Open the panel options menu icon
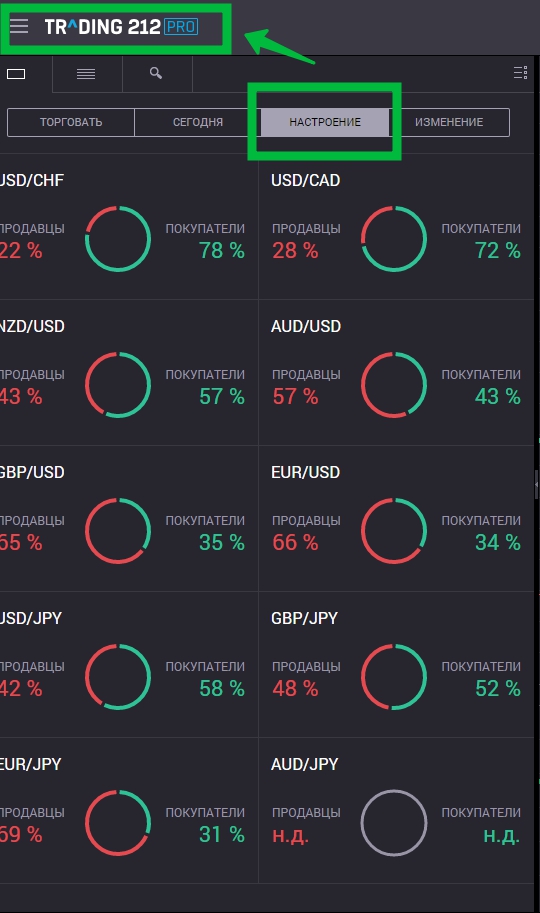 [520, 73]
